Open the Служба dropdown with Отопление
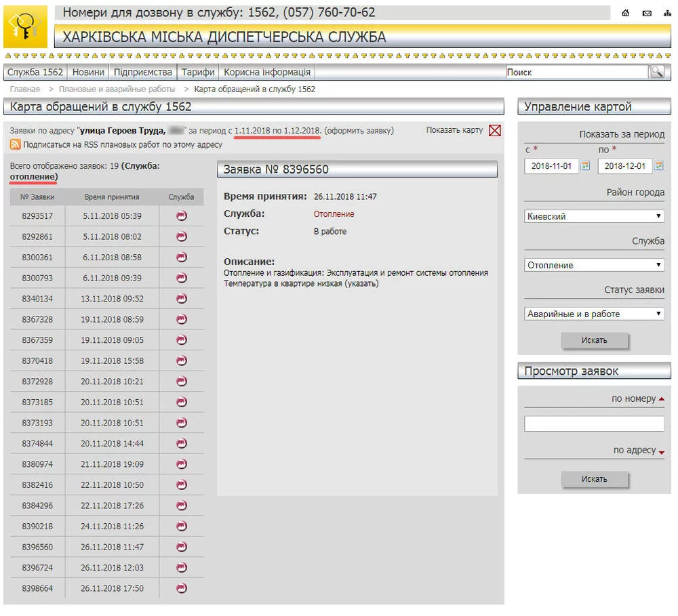Screen dimensions: 678x616 [x=594, y=265]
